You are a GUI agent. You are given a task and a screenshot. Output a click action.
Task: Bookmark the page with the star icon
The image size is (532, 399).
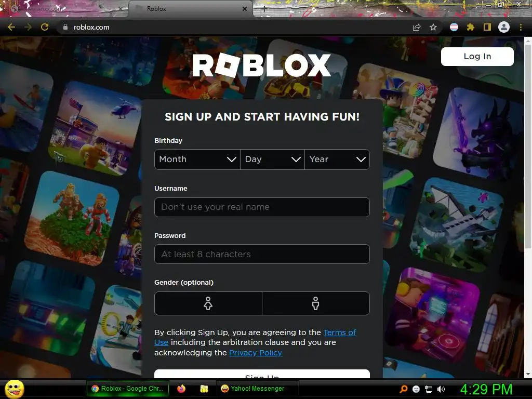click(x=433, y=28)
